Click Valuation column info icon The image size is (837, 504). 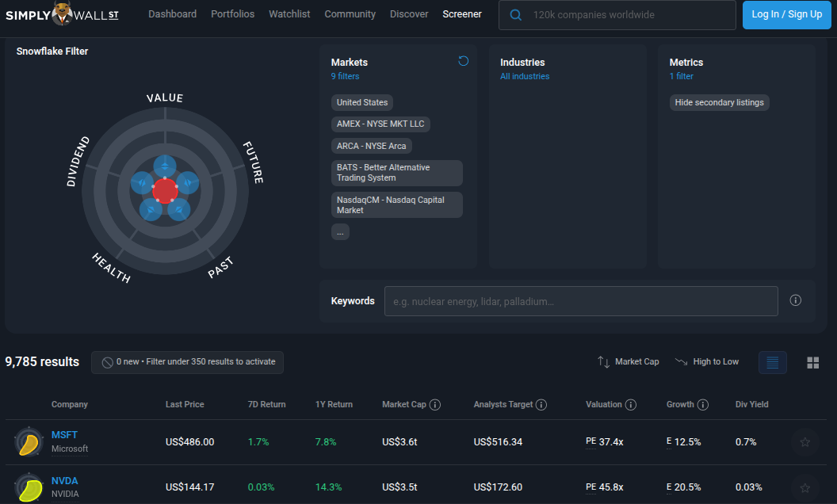point(630,405)
